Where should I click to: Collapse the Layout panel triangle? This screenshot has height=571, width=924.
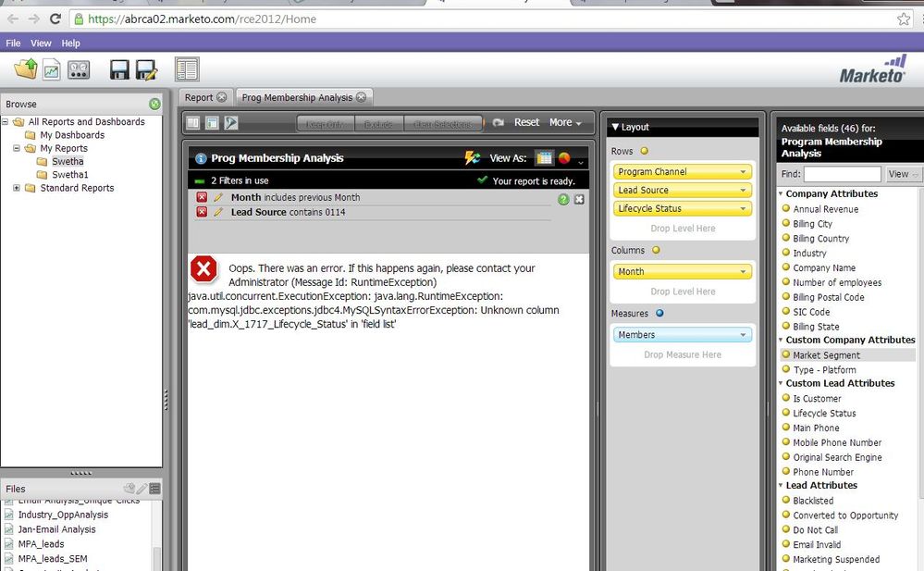point(615,127)
